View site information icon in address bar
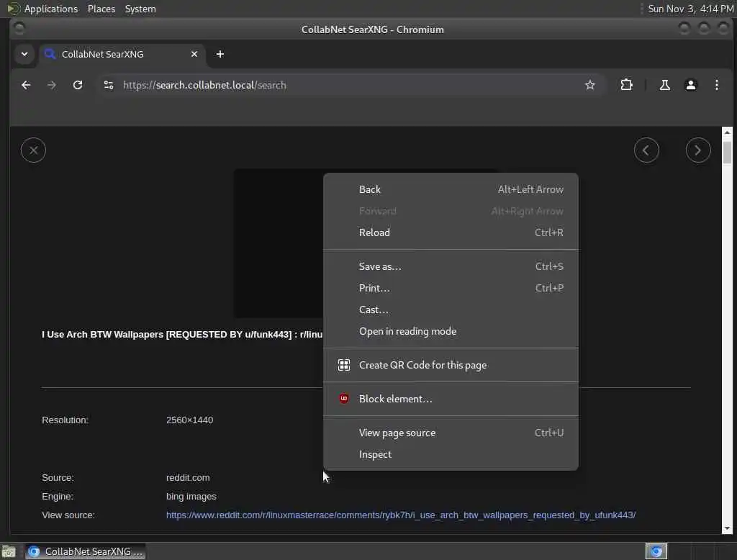This screenshot has width=737, height=560. [109, 85]
